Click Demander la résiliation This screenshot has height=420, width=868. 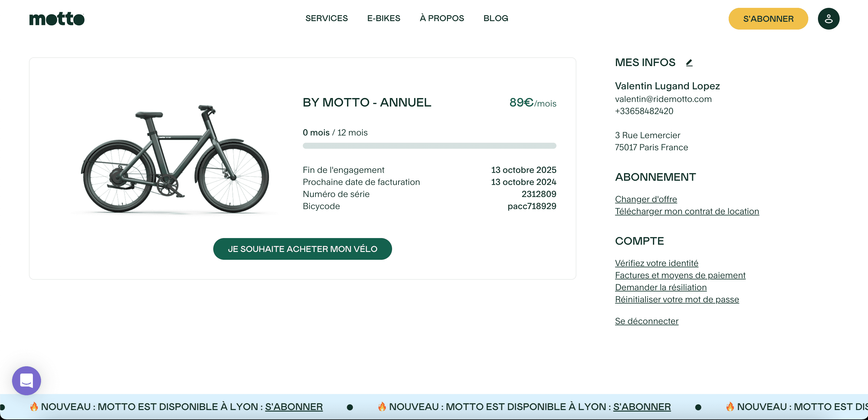click(x=661, y=287)
